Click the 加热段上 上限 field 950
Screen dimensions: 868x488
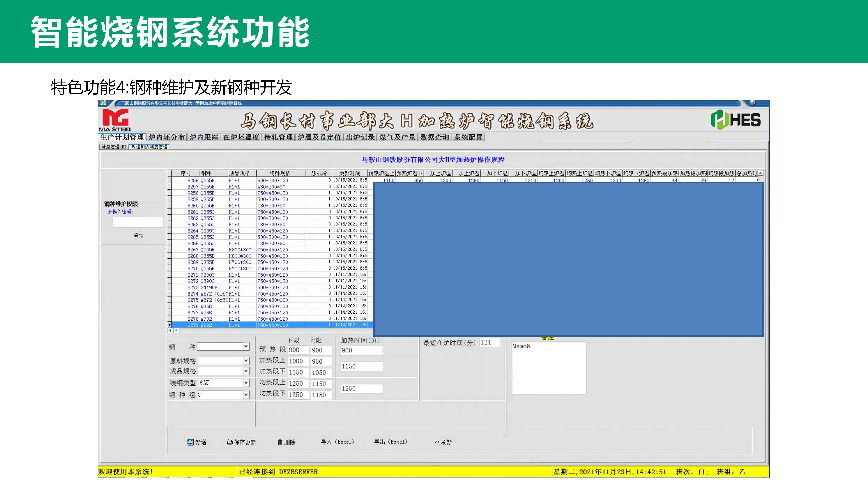point(321,361)
